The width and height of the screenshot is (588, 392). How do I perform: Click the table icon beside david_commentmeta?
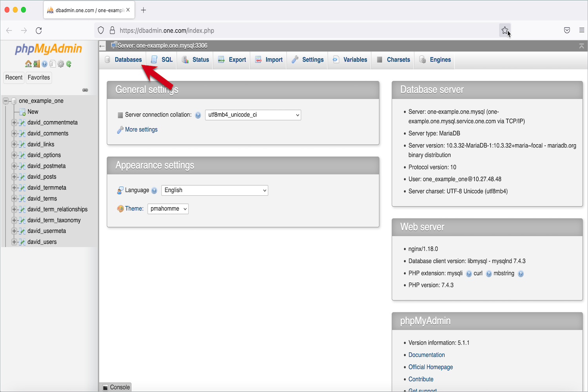tap(22, 123)
